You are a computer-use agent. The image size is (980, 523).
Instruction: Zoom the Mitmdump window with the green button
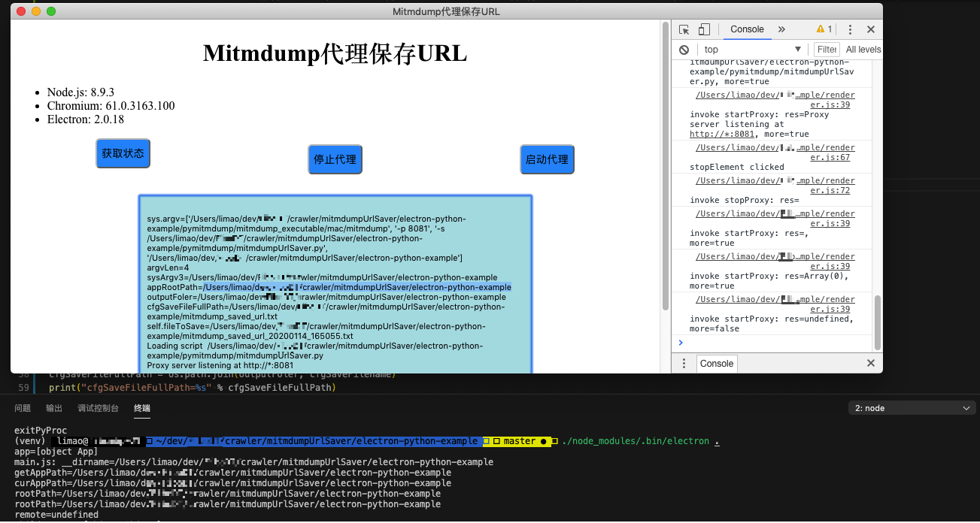point(51,11)
